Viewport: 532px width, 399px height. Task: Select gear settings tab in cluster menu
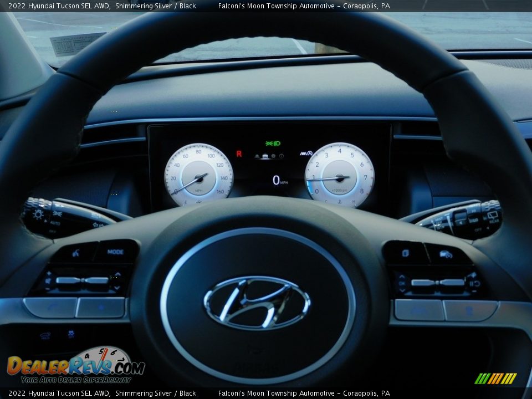tap(273, 156)
